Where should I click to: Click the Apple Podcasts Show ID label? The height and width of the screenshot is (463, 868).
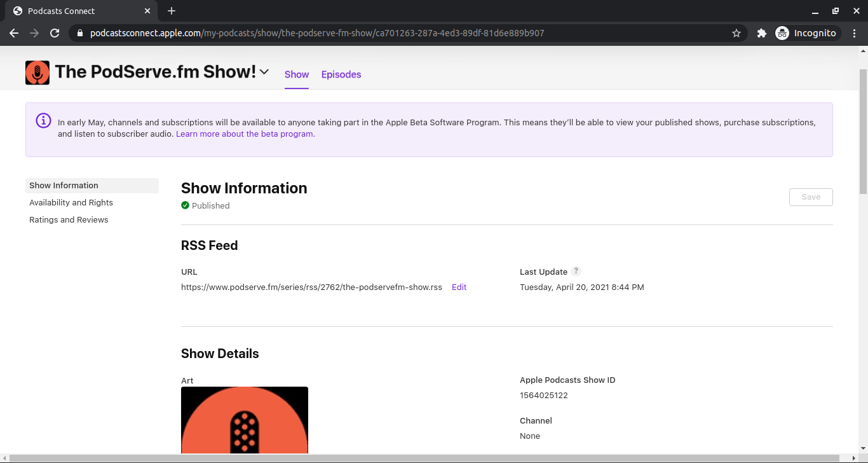coord(567,380)
